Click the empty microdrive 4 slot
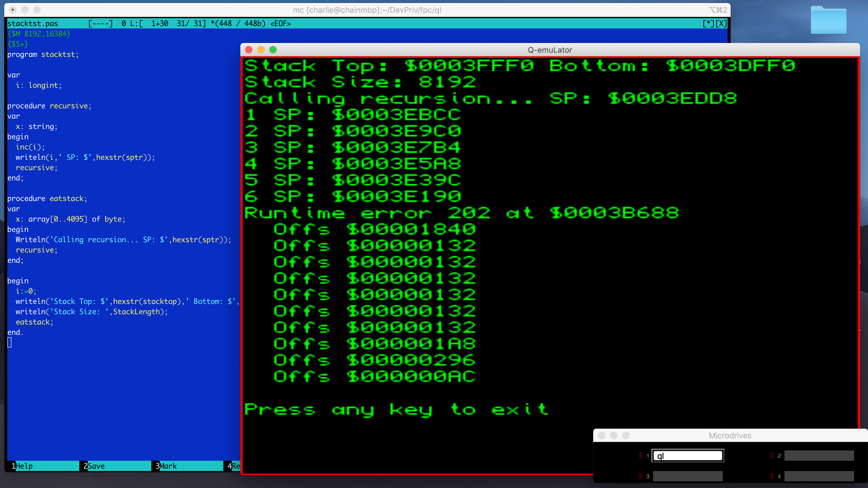 click(819, 476)
